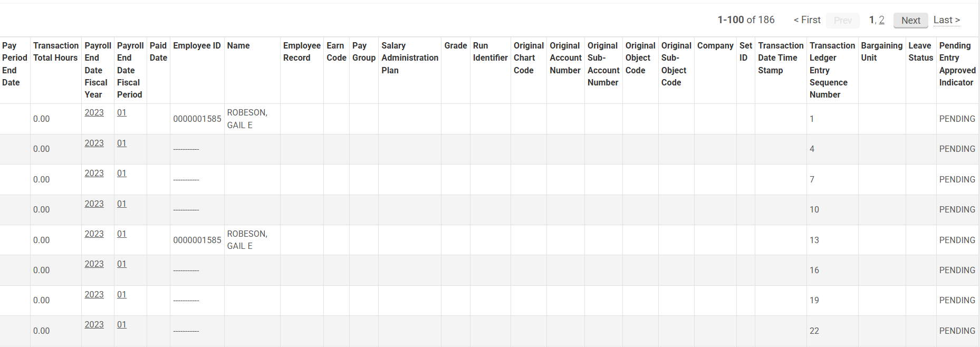Select 01 period link in sequence 19 row

click(x=122, y=295)
